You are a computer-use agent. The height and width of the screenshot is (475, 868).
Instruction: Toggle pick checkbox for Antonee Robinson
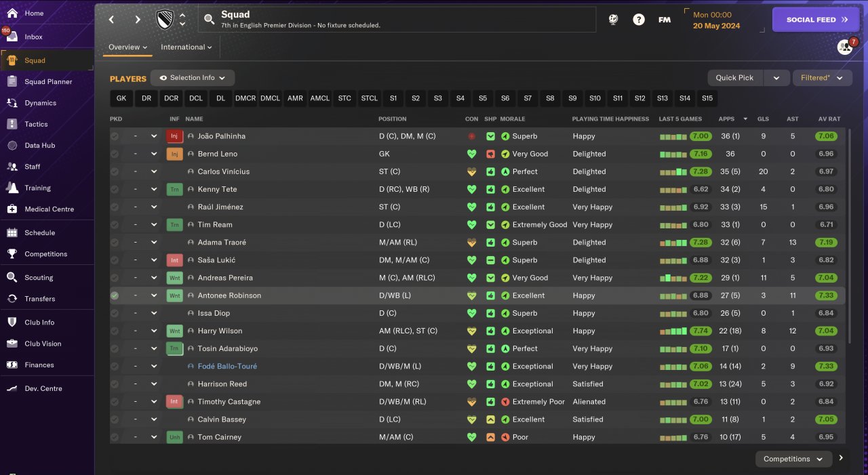(x=115, y=295)
